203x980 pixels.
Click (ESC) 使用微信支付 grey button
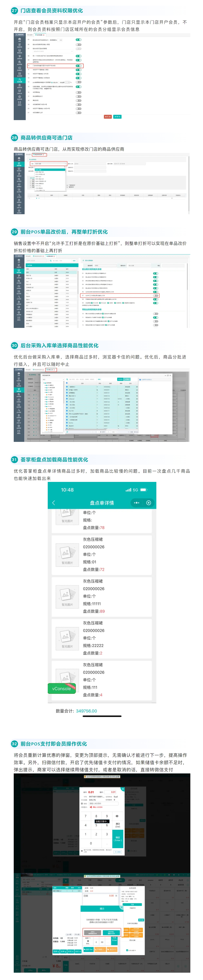[x=93, y=933]
